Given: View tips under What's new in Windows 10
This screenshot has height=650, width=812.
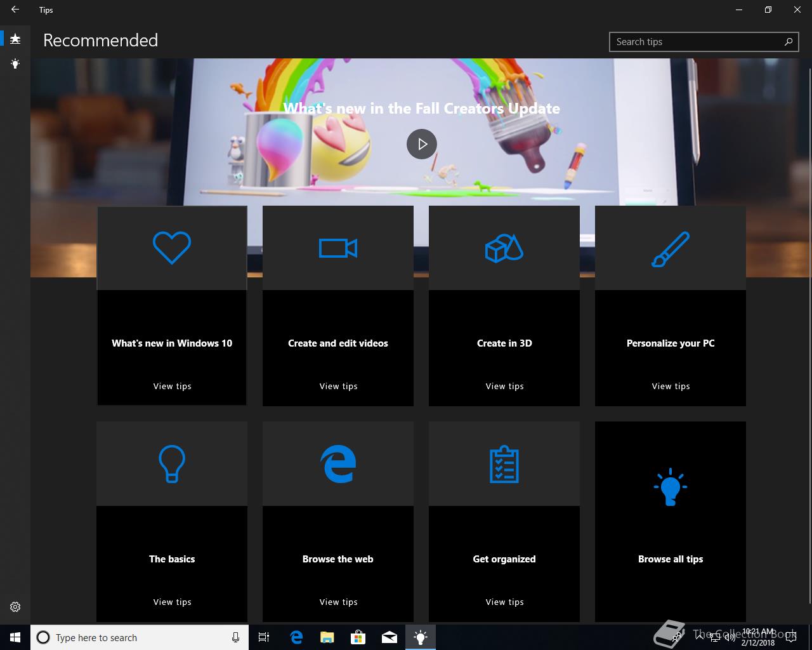Looking at the screenshot, I should point(172,386).
